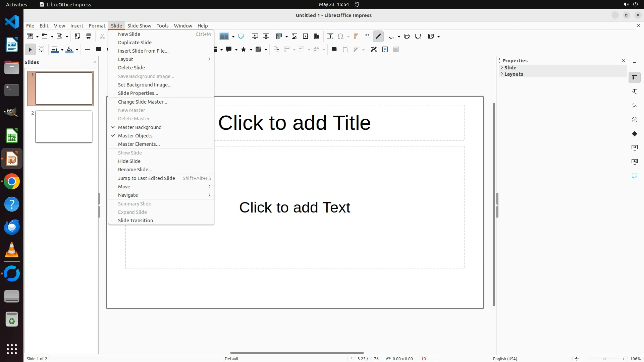644x362 pixels.
Task: Click the Fontwork text icon
Action: [356, 36]
